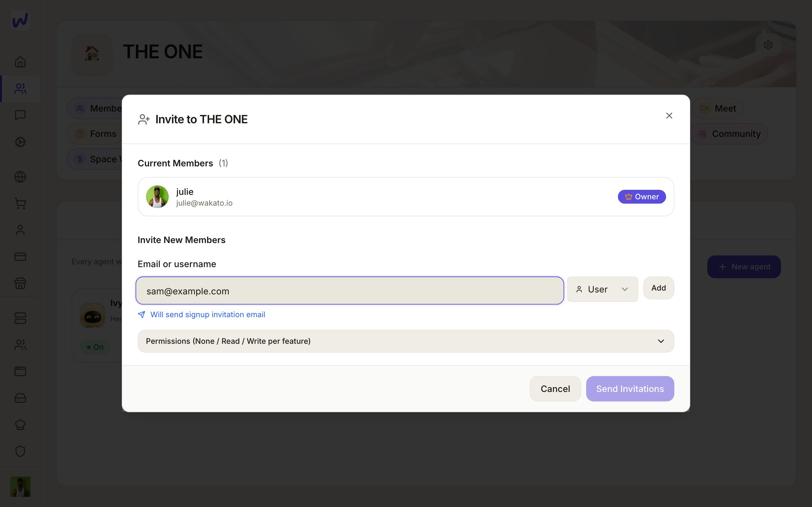The height and width of the screenshot is (507, 812).
Task: Select the Meet tab
Action: (x=718, y=108)
